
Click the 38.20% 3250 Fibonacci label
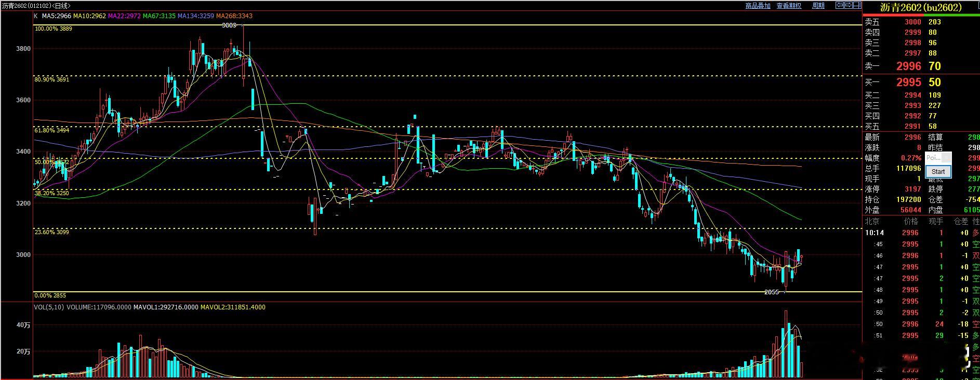(x=52, y=193)
